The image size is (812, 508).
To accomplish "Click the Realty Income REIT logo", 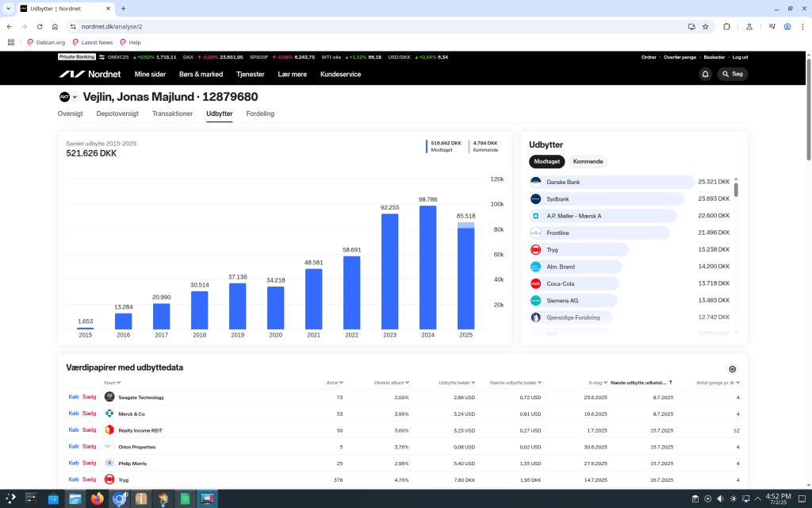I will [109, 430].
